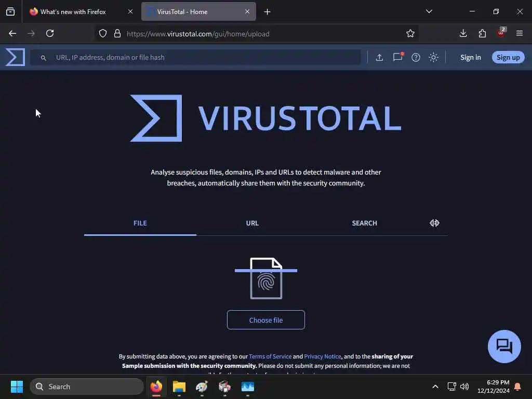Click the Choose file button
The image size is (532, 399).
click(266, 320)
